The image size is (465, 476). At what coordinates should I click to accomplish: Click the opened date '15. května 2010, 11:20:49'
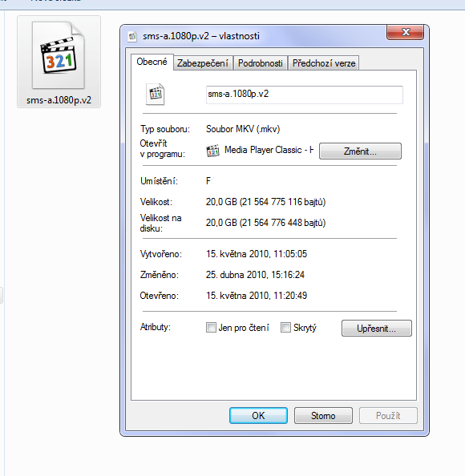pos(257,296)
